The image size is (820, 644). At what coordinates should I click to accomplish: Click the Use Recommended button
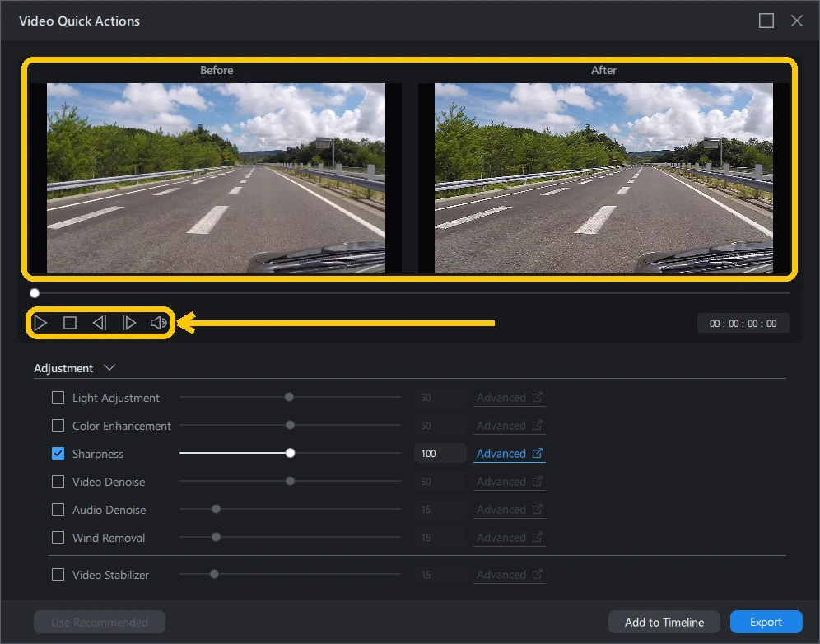tap(100, 622)
